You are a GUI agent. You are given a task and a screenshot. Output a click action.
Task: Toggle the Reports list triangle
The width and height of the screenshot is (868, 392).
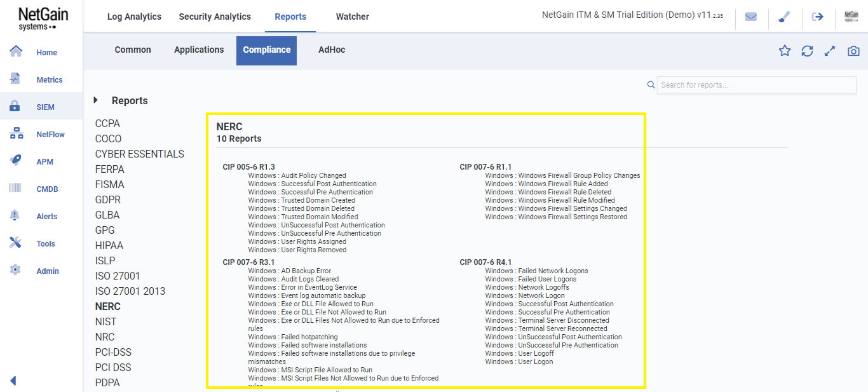[x=96, y=100]
